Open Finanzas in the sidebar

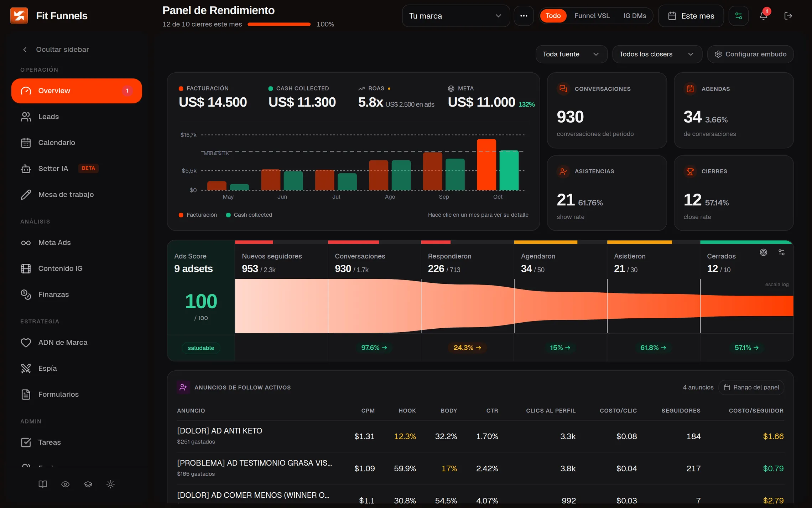pyautogui.click(x=77, y=294)
